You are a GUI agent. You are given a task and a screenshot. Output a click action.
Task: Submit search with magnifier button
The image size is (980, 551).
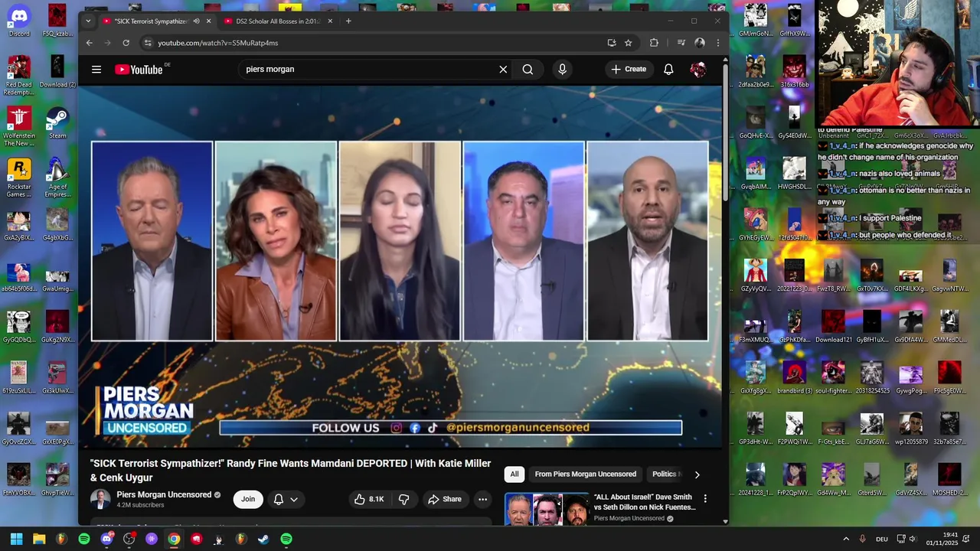pyautogui.click(x=528, y=69)
